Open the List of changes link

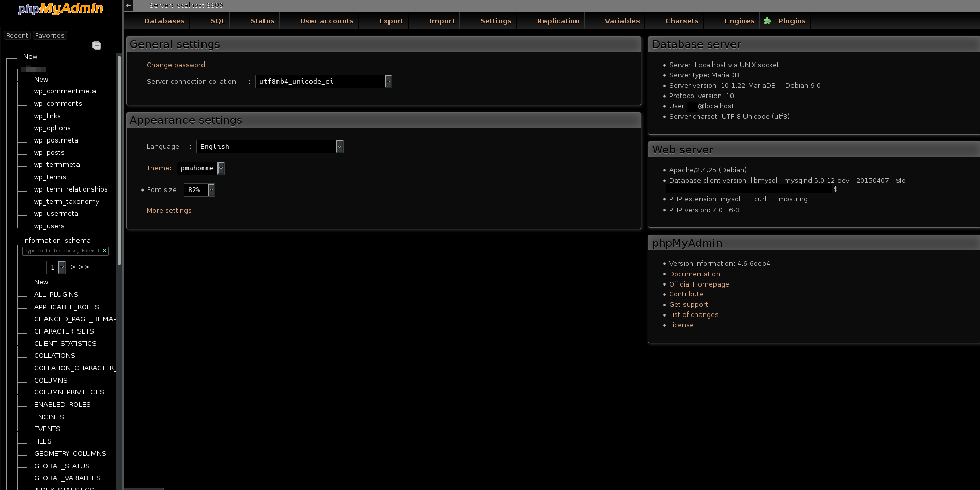pyautogui.click(x=693, y=315)
